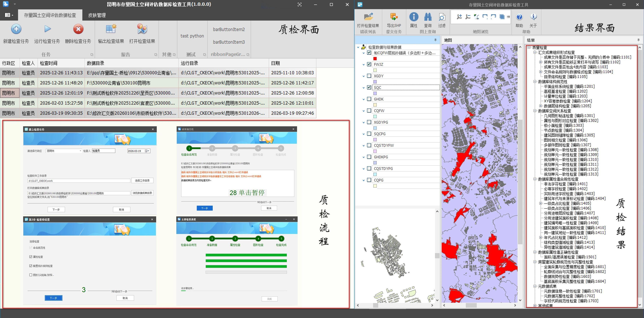The height and width of the screenshot is (318, 644).
Task: Collapse the 检查数据与结果数据 layer root
Action: tap(358, 47)
